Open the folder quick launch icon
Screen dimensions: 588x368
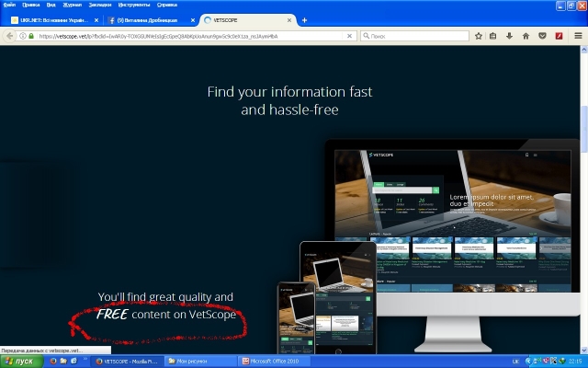pyautogui.click(x=63, y=362)
